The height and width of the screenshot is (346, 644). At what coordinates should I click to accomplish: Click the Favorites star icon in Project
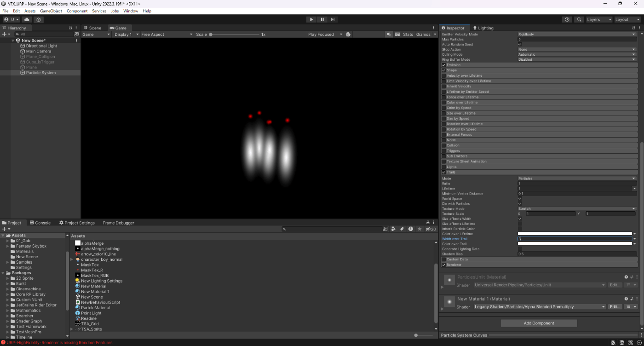(x=420, y=229)
